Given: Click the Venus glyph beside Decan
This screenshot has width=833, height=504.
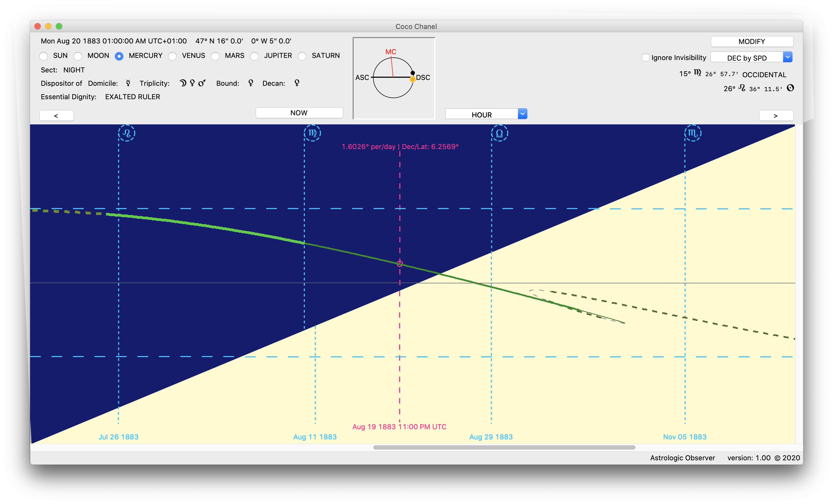Looking at the screenshot, I should tap(297, 83).
